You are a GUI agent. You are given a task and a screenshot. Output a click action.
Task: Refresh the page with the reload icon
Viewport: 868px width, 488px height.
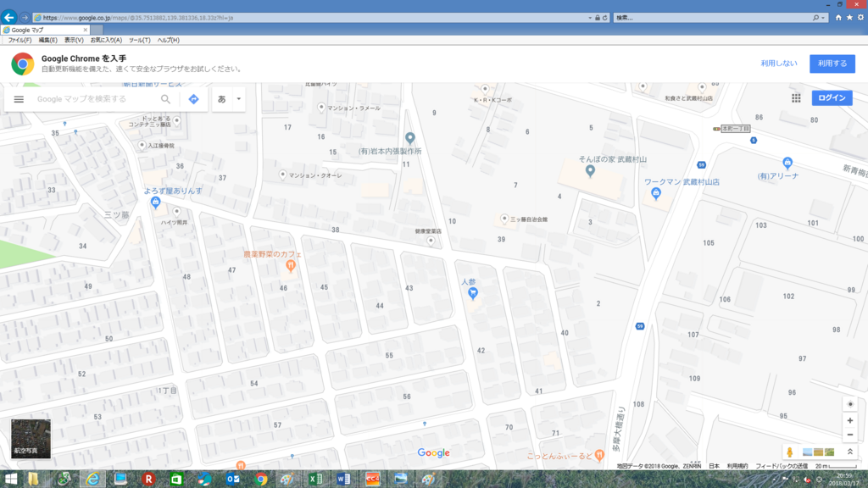[605, 18]
